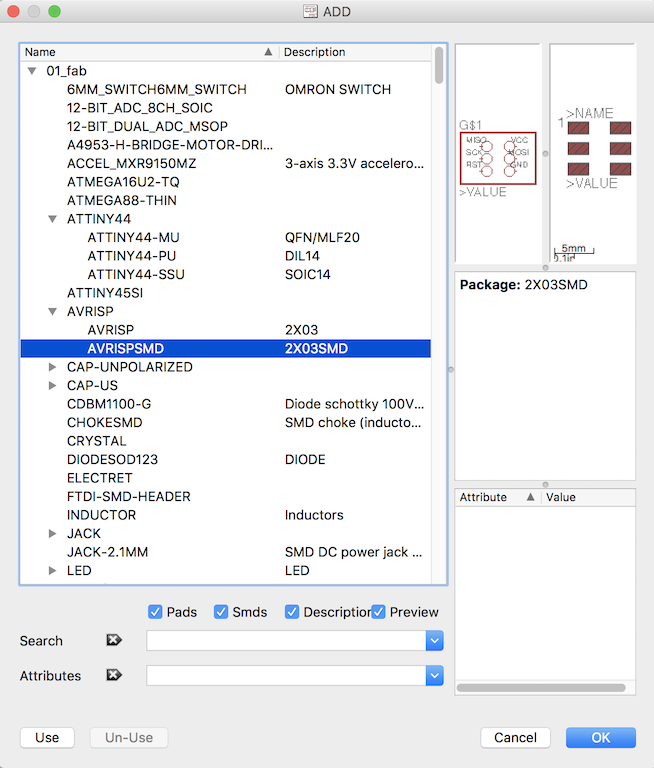Select 12-BIT_DUAL_ADC_MSOP row
This screenshot has width=654, height=768.
tap(225, 126)
